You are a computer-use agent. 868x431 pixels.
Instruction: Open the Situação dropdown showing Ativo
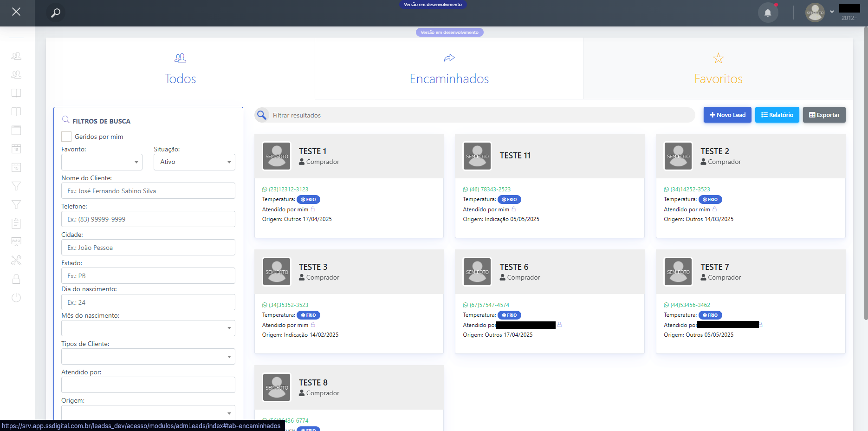coord(194,162)
